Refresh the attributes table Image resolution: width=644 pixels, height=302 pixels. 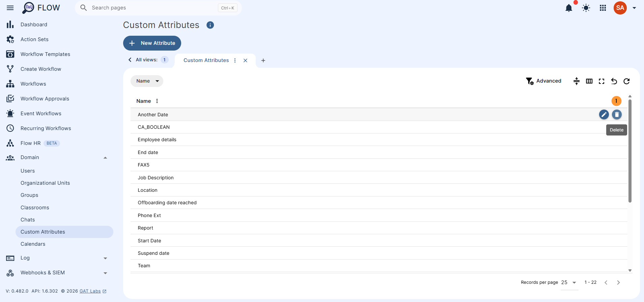[x=626, y=81]
